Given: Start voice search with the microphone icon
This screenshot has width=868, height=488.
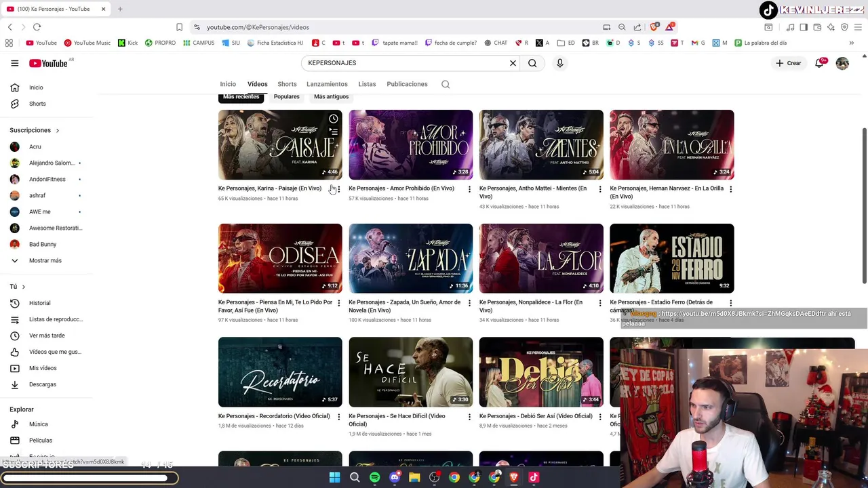Looking at the screenshot, I should (x=559, y=63).
